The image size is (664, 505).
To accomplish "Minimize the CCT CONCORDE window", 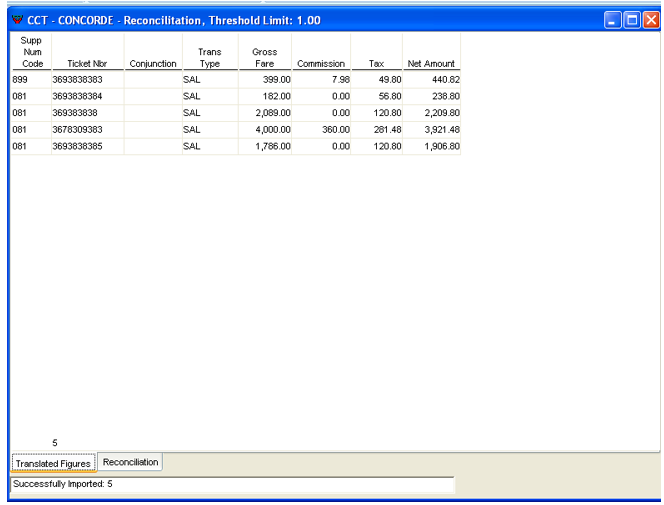I will (x=612, y=20).
